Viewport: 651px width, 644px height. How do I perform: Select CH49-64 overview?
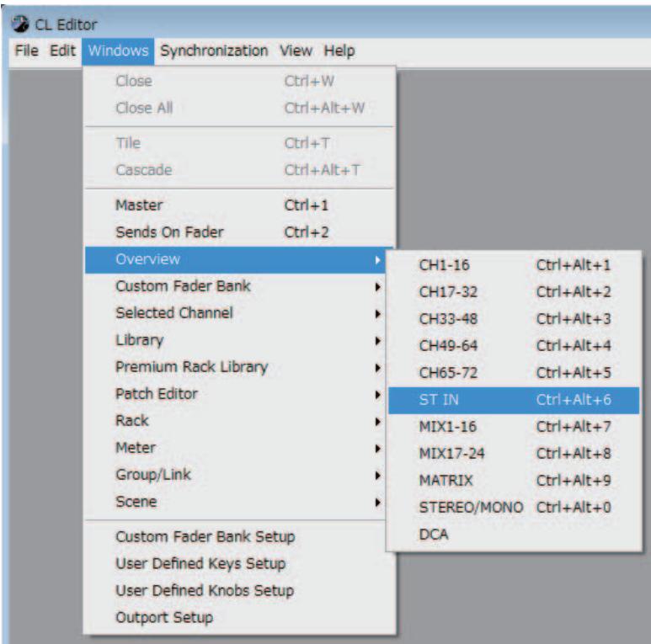(x=514, y=346)
